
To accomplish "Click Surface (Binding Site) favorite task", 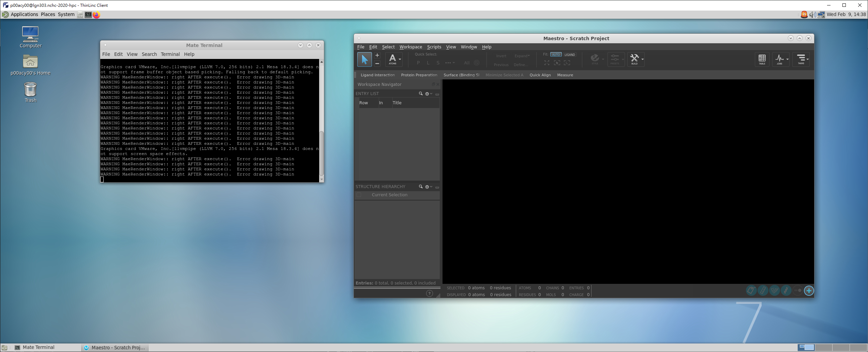I will coord(461,75).
